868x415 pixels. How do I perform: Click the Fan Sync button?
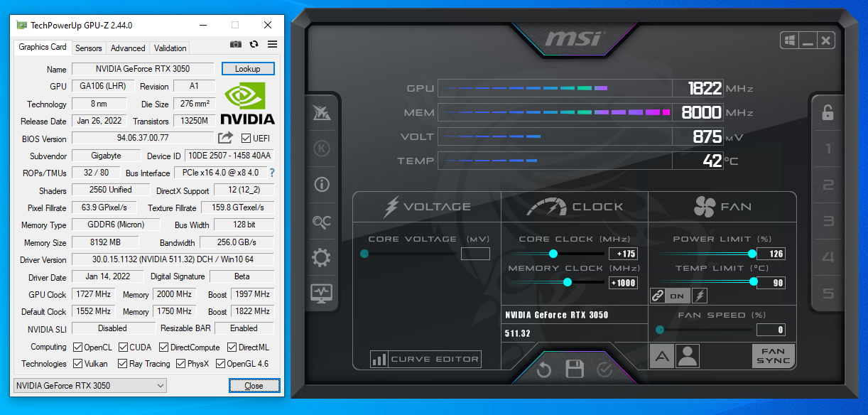coord(774,355)
